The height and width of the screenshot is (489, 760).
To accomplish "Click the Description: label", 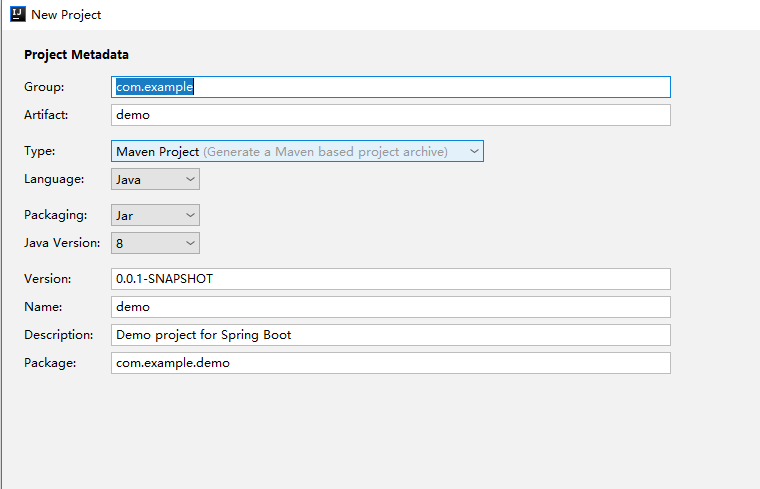I will [x=59, y=335].
